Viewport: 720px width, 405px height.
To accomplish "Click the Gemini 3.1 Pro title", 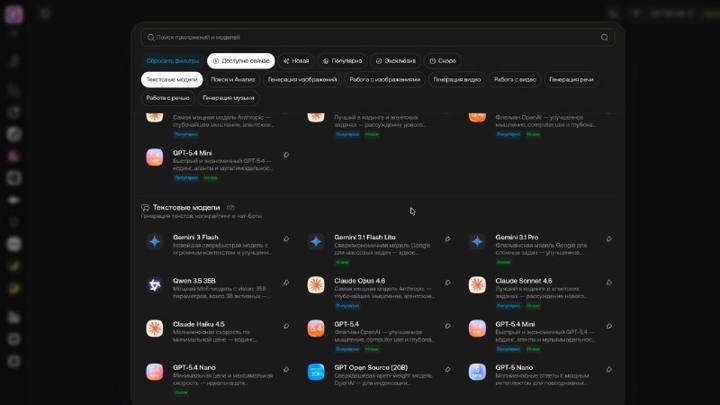I will 517,237.
